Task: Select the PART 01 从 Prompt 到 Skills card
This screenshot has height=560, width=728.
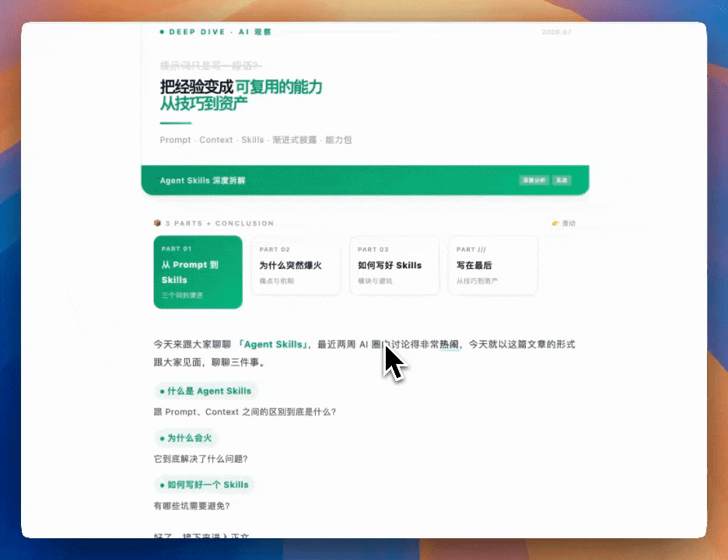Action: (198, 272)
